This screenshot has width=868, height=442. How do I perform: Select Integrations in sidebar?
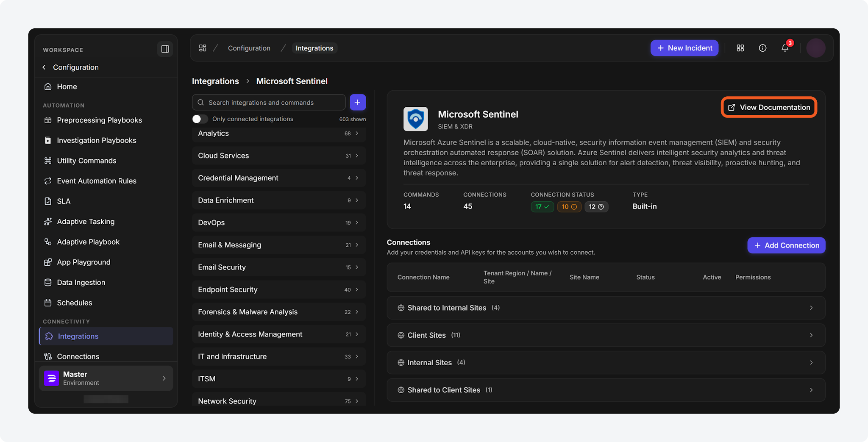(106, 336)
